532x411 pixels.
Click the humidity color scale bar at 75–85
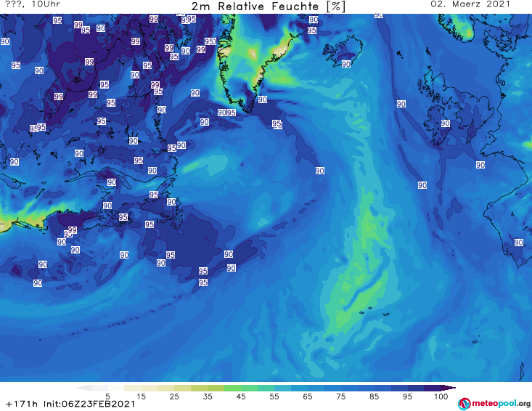(x=357, y=388)
